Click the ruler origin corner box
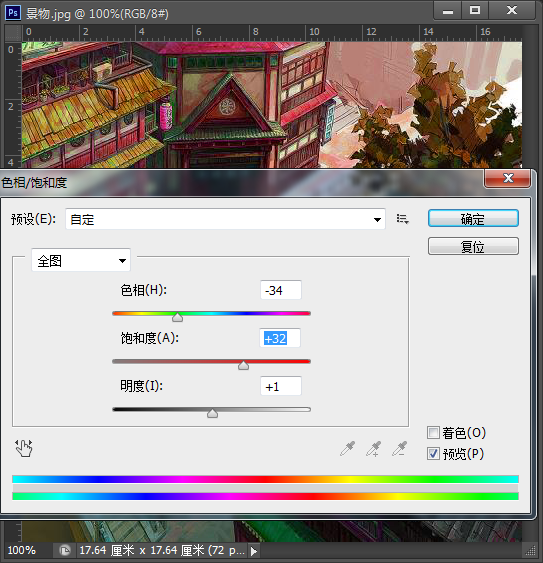Screen dimensions: 543x563 (x=13, y=33)
